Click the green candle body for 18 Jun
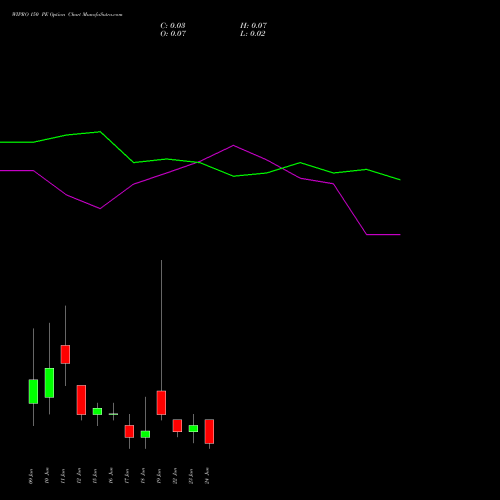Viewport: 500px width, 500px height. tap(145, 434)
